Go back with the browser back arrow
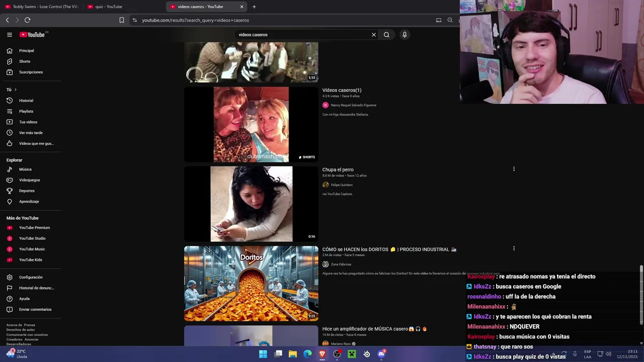 [7, 20]
